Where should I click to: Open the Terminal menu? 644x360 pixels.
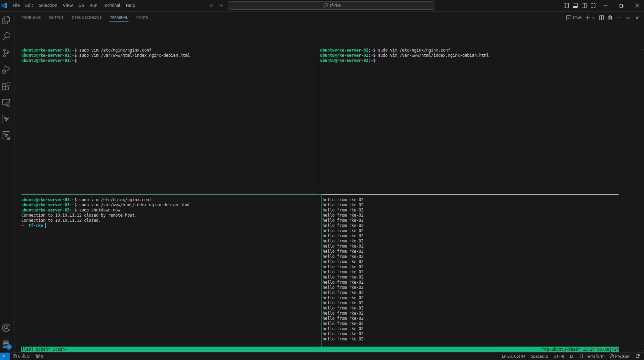tap(111, 6)
